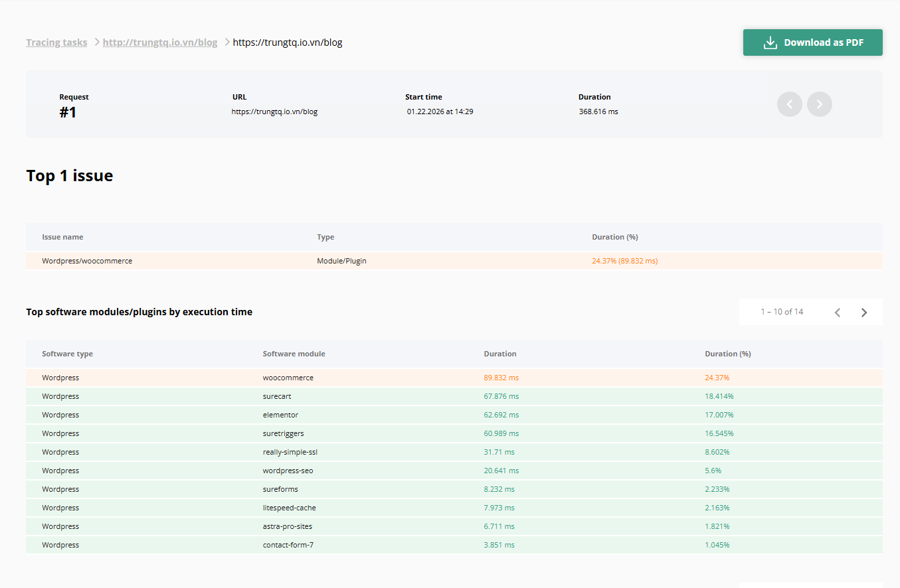Click the Duration header in modules table

pyautogui.click(x=500, y=354)
